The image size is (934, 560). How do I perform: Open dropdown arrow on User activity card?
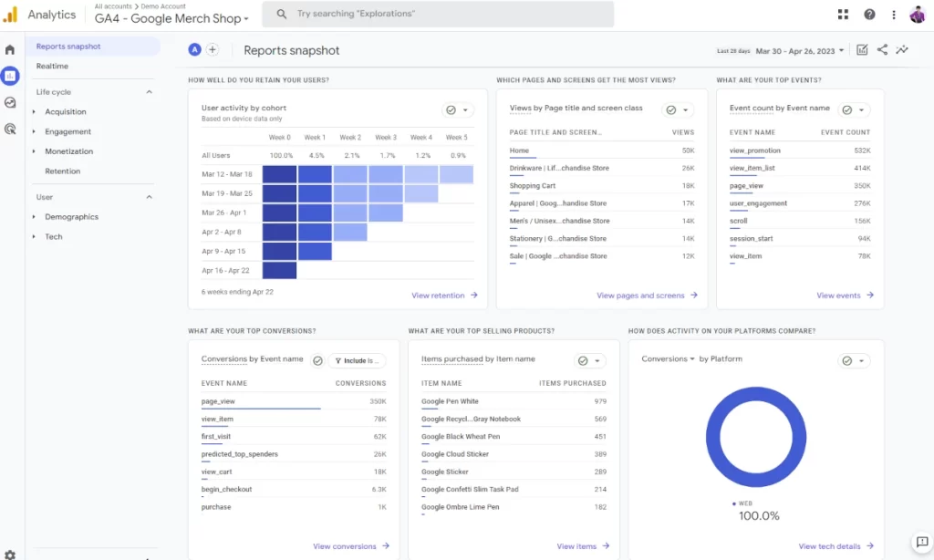coord(465,110)
